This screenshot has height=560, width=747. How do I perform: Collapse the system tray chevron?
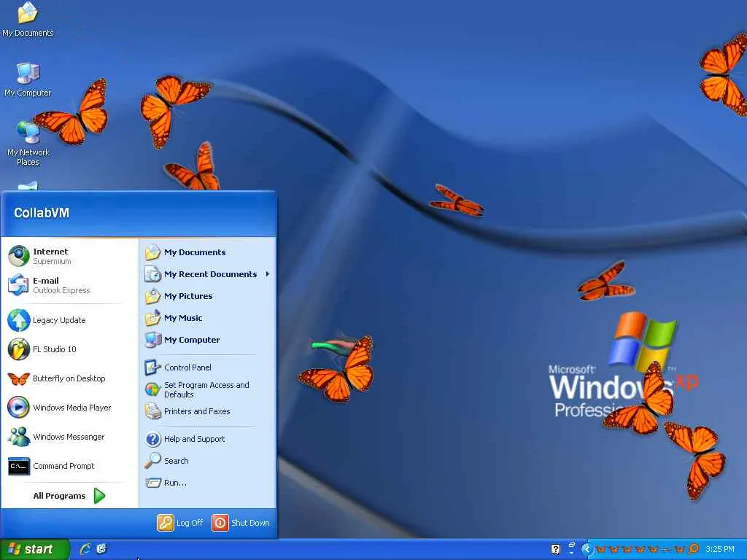[x=587, y=550]
